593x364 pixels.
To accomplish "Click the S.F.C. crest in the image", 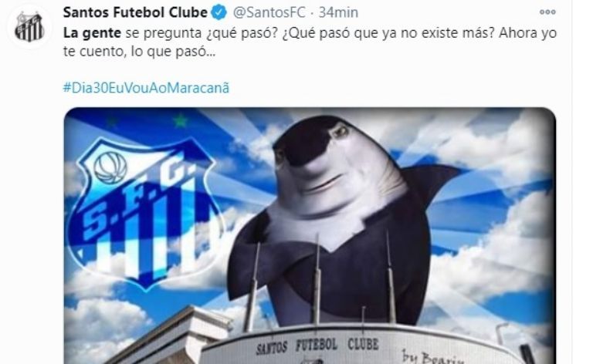I will [143, 213].
